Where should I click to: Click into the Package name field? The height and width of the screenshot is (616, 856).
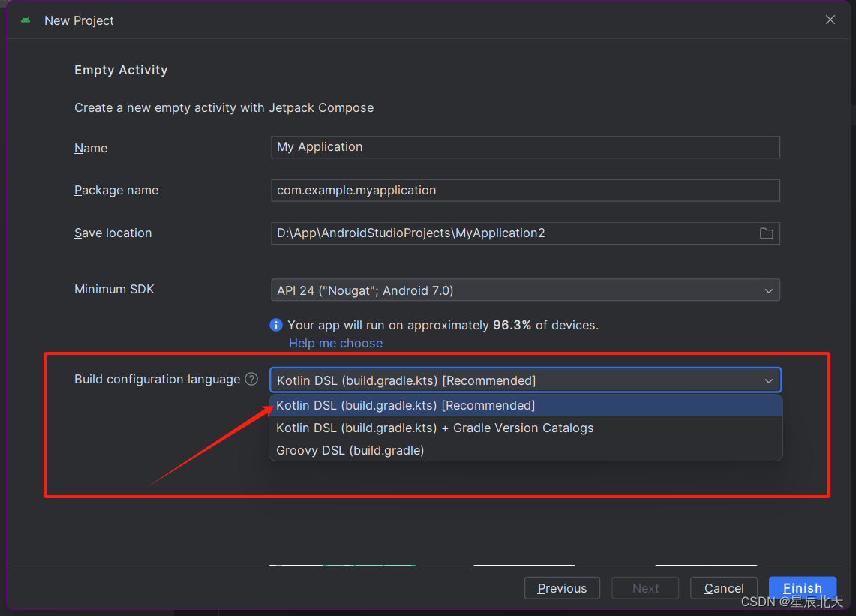524,191
